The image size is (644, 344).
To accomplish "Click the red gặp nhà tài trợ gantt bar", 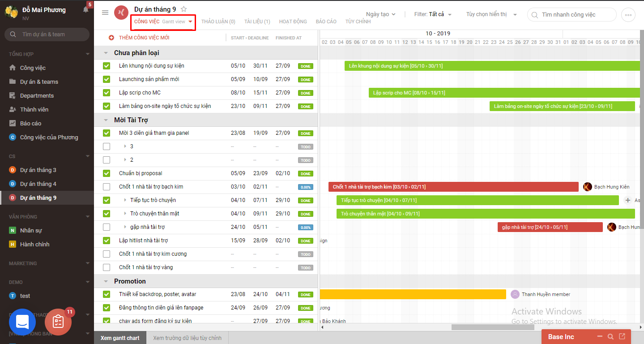I will coord(550,227).
